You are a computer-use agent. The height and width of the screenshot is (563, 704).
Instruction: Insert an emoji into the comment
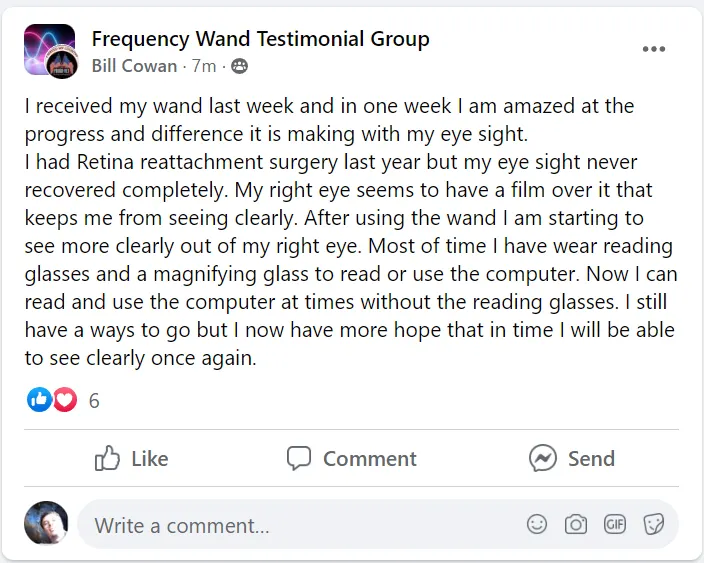[x=537, y=524]
